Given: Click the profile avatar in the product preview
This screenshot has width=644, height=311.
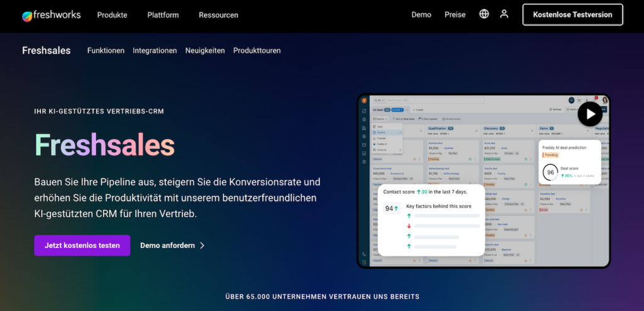Looking at the screenshot, I should coord(604,100).
